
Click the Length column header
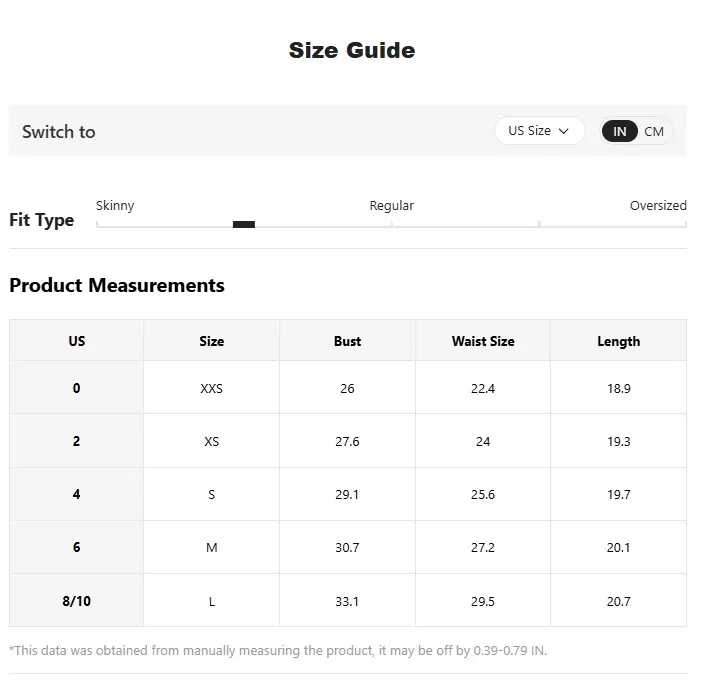618,341
